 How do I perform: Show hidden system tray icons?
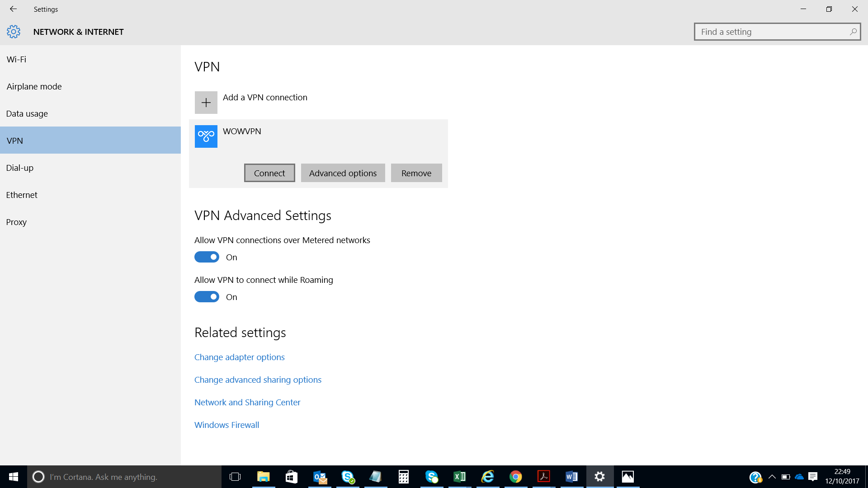coord(772,477)
